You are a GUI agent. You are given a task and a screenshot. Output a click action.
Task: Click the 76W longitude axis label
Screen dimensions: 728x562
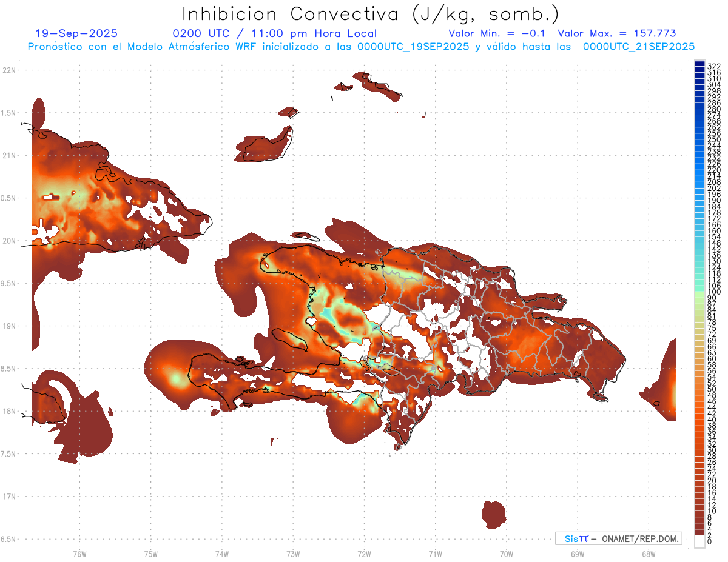point(79,554)
